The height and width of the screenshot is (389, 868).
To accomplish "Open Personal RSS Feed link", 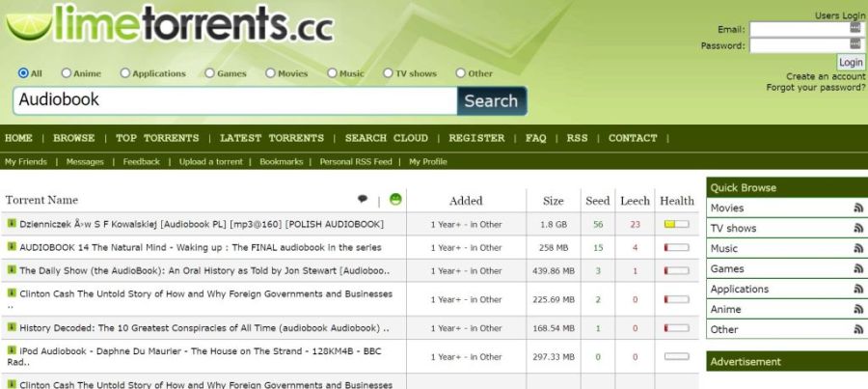I will tap(356, 162).
